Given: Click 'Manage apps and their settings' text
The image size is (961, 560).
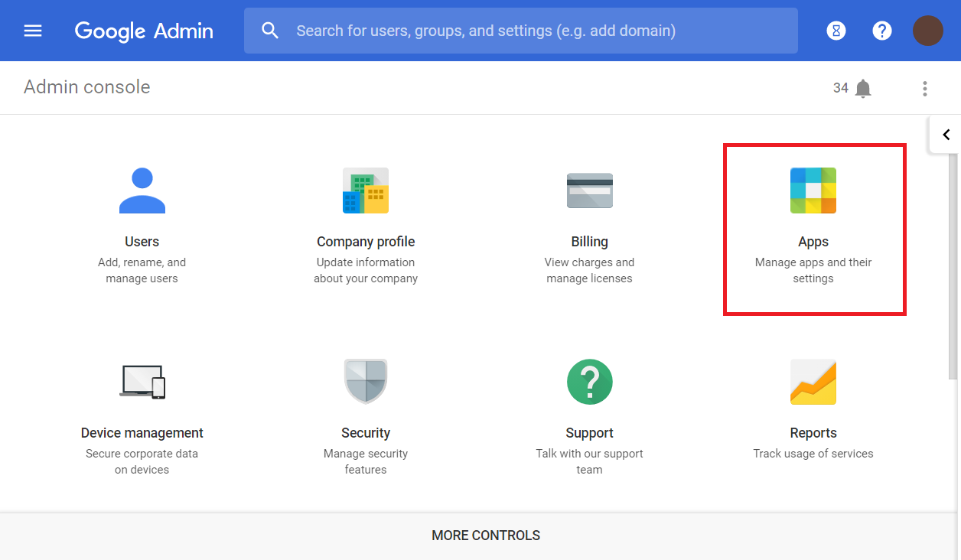Looking at the screenshot, I should click(813, 270).
